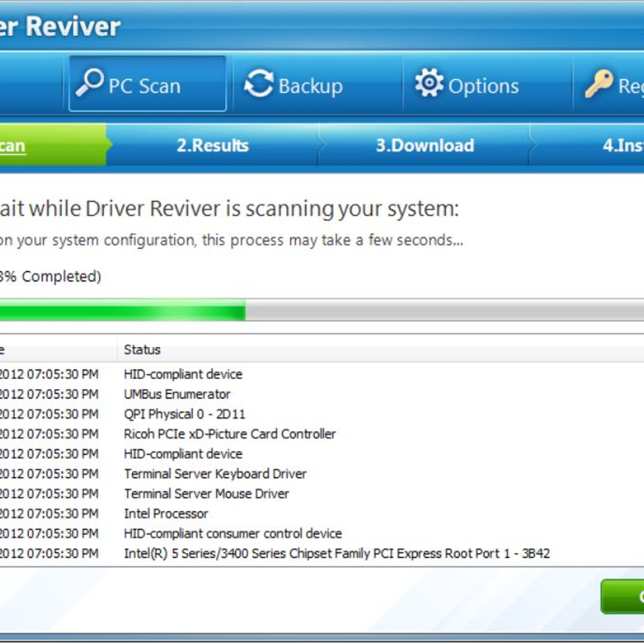
Task: Click the green scan progress bar
Action: click(x=121, y=311)
